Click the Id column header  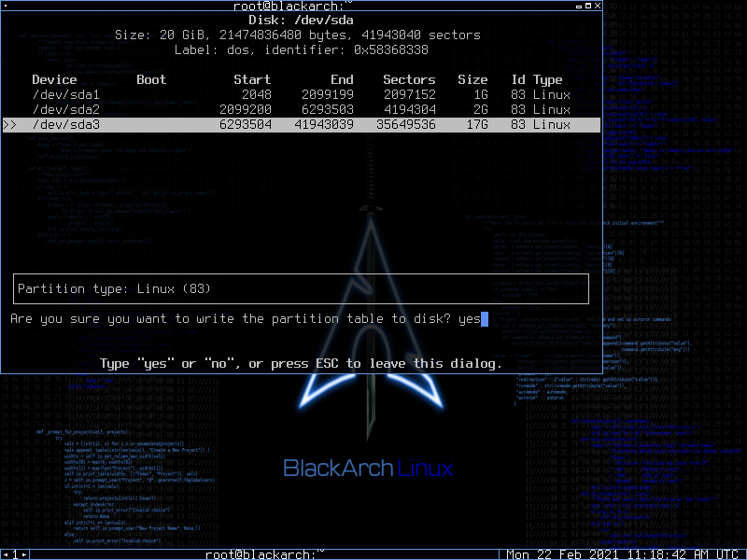(x=518, y=79)
